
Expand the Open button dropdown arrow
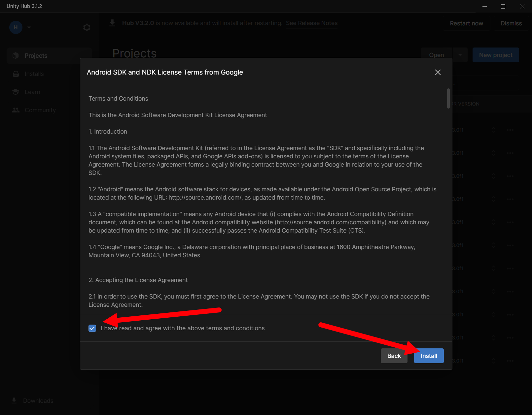click(x=460, y=55)
